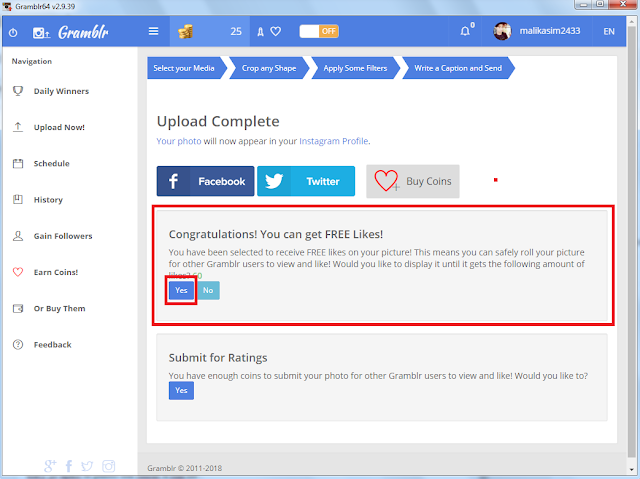Open the malikasim2433 account menu

(549, 31)
